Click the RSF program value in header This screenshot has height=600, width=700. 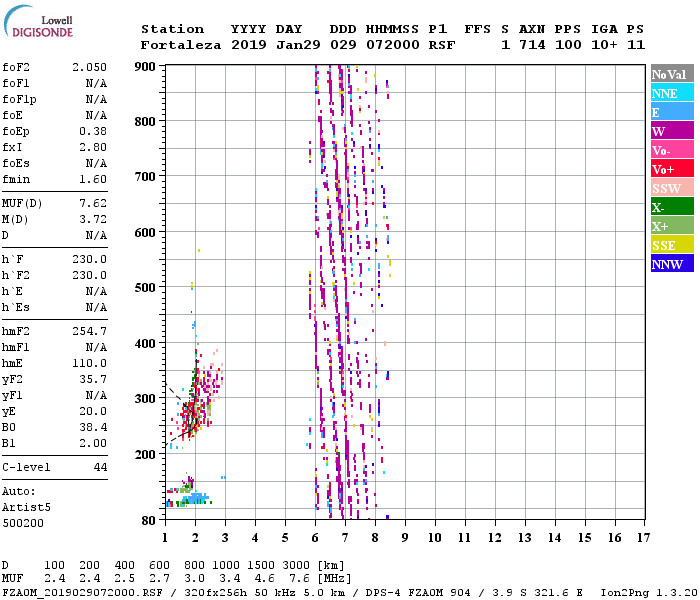tap(442, 45)
